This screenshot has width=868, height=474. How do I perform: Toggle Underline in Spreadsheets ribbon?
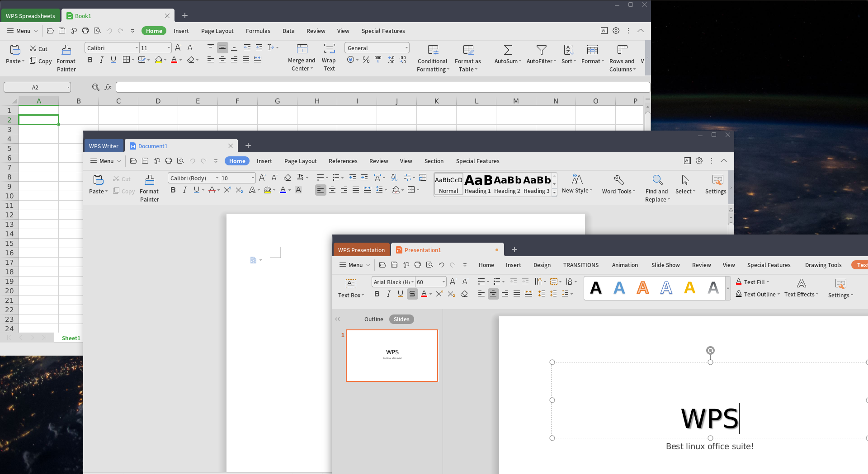click(113, 60)
